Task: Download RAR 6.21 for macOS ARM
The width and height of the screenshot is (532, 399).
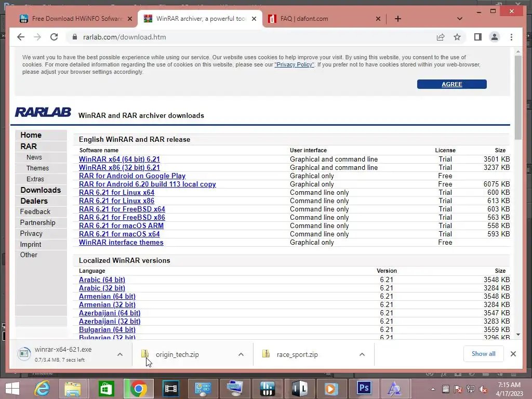Action: point(121,225)
